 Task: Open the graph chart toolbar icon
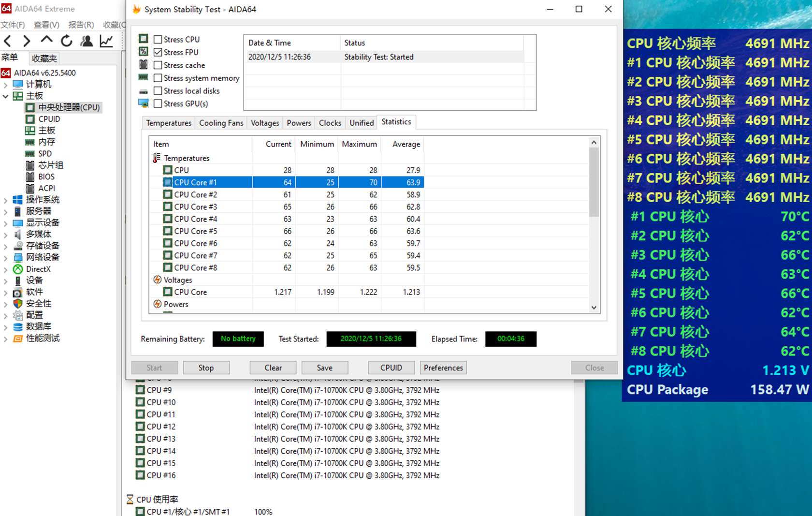106,41
